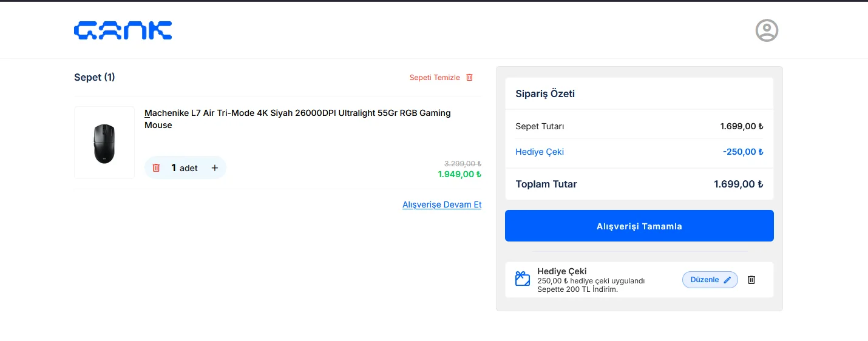Open the Machenike L7 Air product title

tap(297, 119)
